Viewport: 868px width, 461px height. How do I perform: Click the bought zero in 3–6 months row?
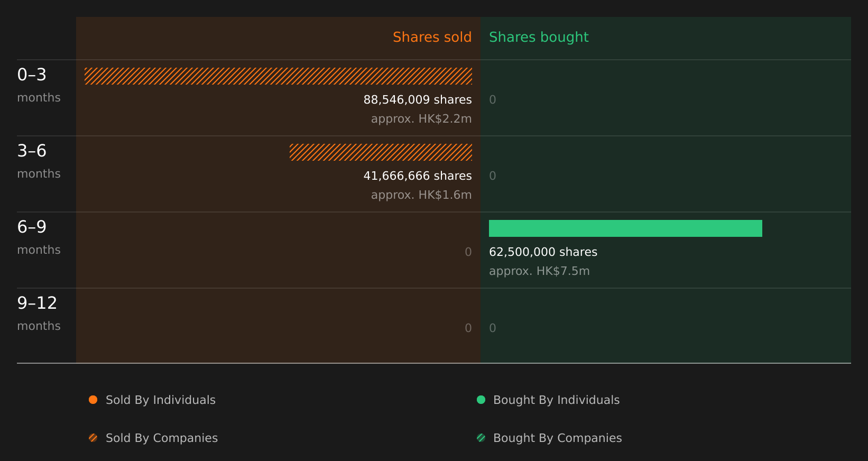click(493, 176)
